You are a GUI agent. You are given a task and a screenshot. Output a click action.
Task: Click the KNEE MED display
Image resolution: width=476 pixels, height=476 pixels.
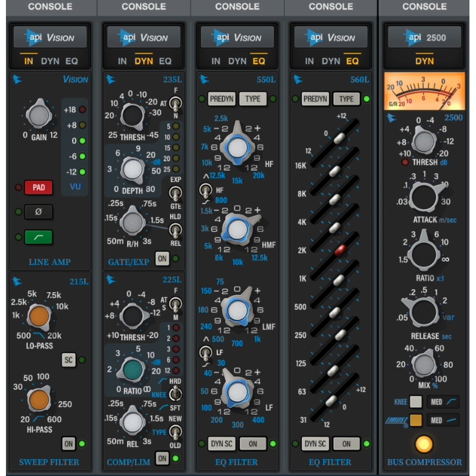click(x=443, y=402)
